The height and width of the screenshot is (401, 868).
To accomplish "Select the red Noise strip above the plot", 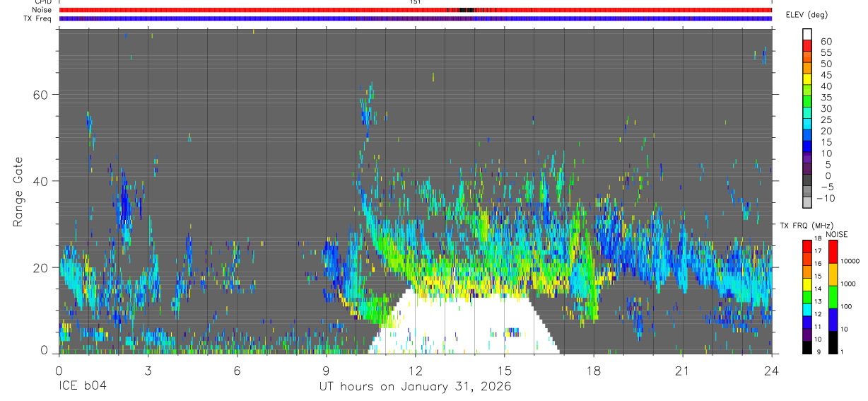I will coord(415,10).
